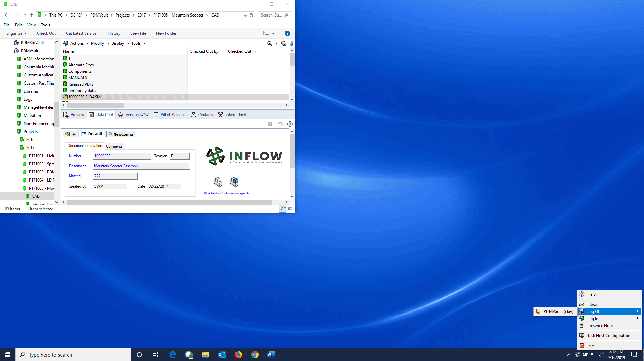Click the Description input field

(142, 166)
